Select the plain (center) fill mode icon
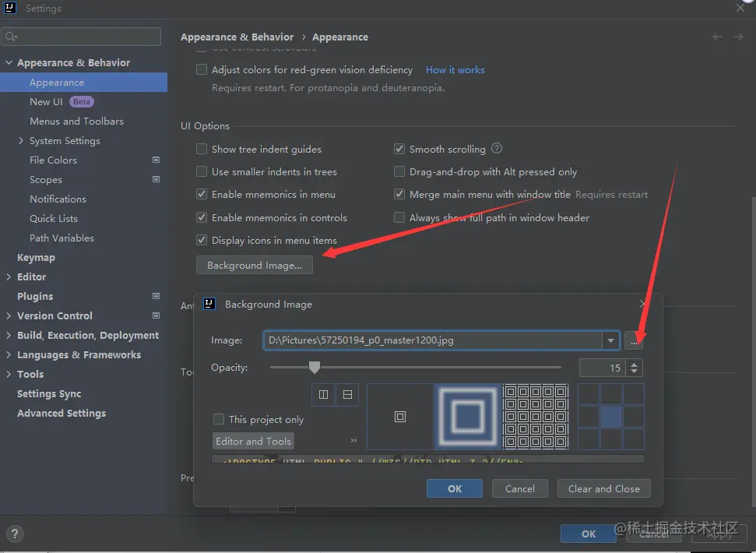756x553 pixels. [400, 417]
